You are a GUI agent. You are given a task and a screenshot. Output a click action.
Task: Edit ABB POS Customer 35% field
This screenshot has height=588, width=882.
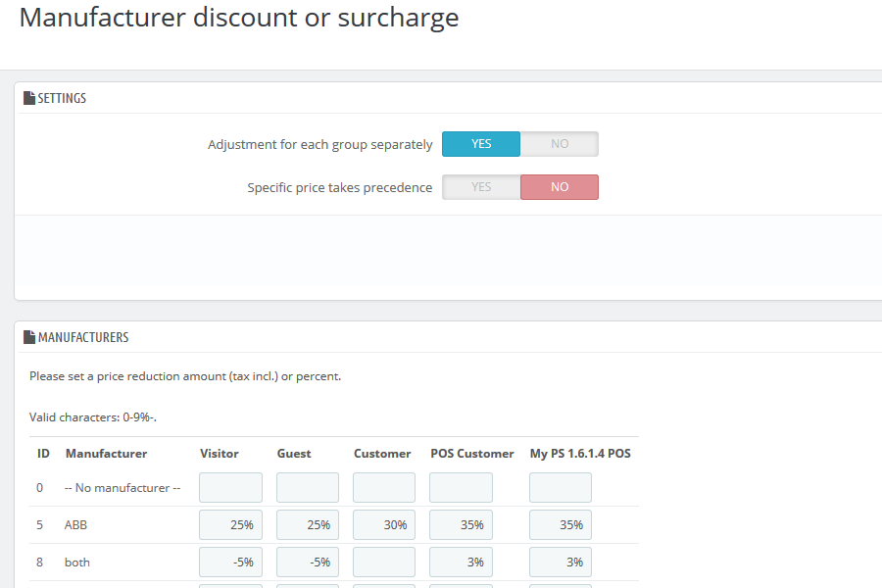461,525
